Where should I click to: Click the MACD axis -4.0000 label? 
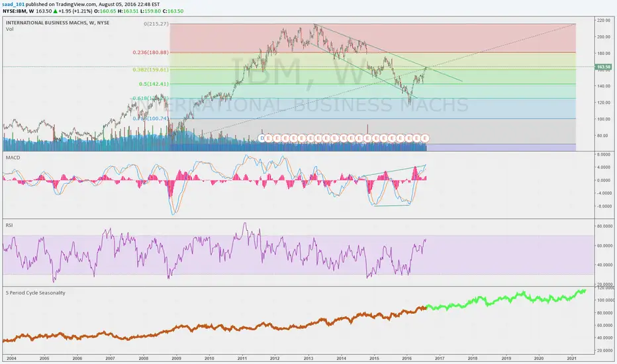(604, 193)
